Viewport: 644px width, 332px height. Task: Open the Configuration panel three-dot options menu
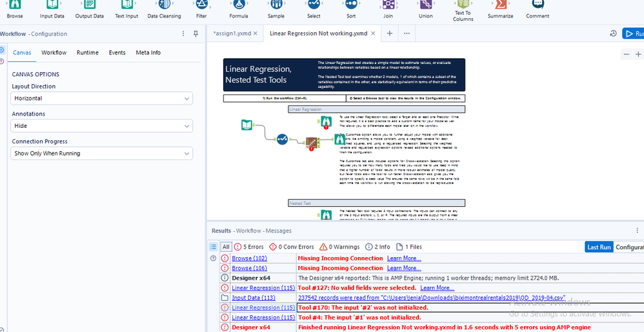183,34
